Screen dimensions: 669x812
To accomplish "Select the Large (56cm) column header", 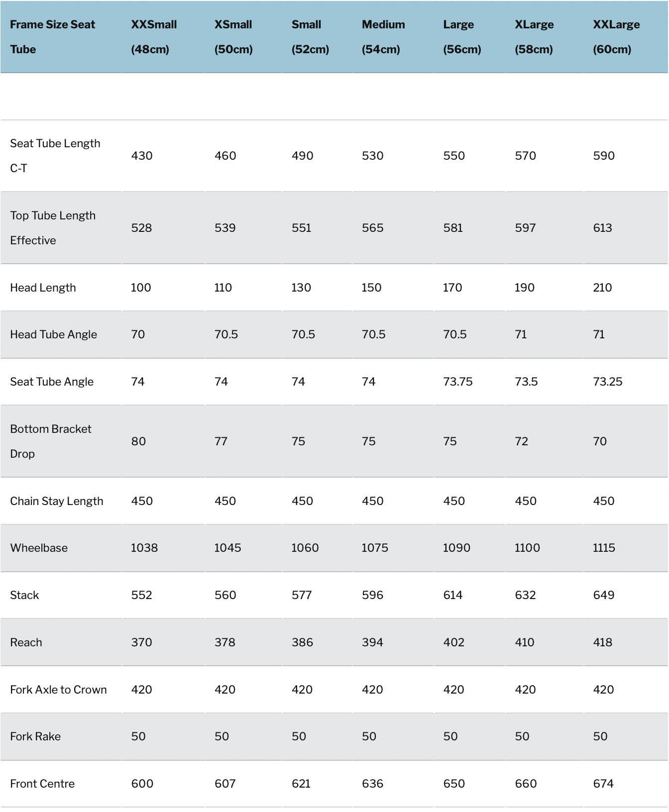I will pyautogui.click(x=462, y=37).
